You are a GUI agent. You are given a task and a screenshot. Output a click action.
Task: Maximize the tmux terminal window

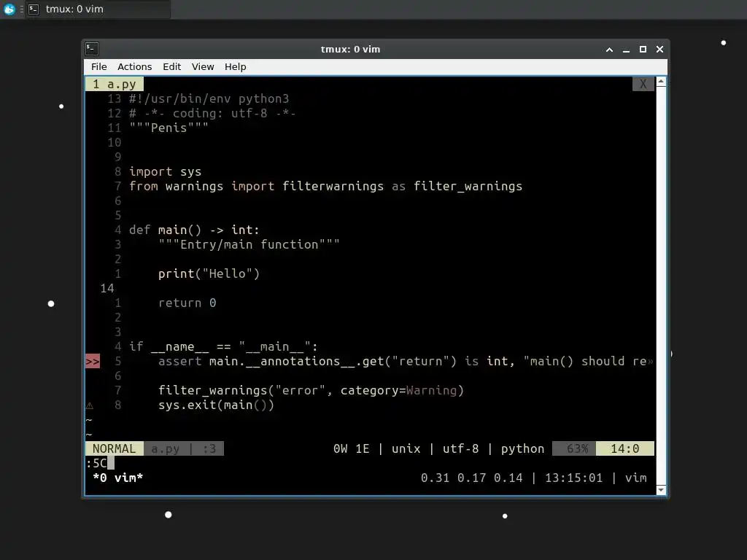pyautogui.click(x=643, y=50)
